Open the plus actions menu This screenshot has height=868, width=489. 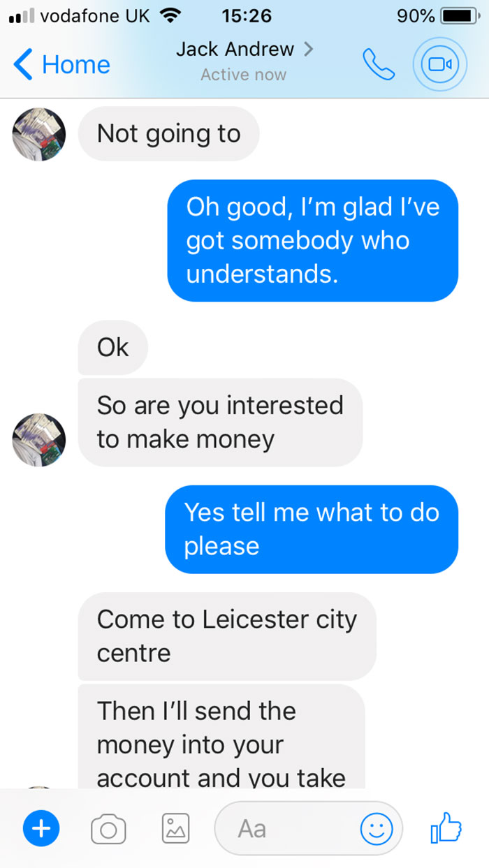[x=41, y=829]
